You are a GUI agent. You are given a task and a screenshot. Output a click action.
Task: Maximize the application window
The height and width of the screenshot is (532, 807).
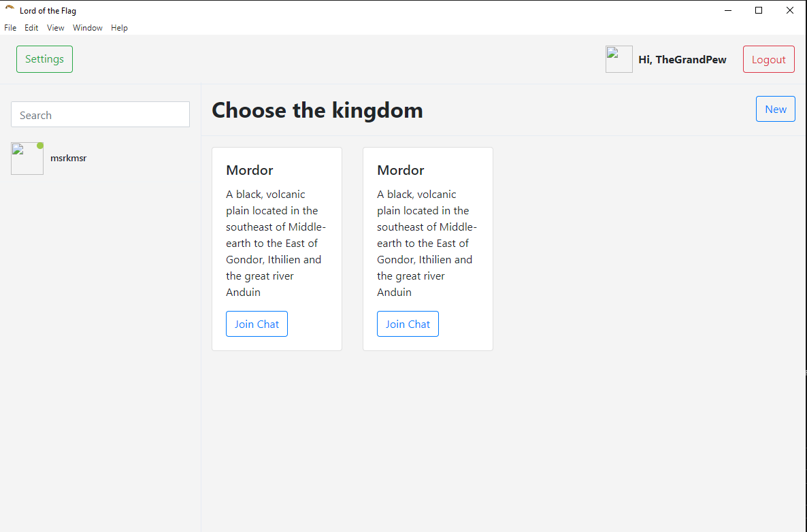pos(759,10)
